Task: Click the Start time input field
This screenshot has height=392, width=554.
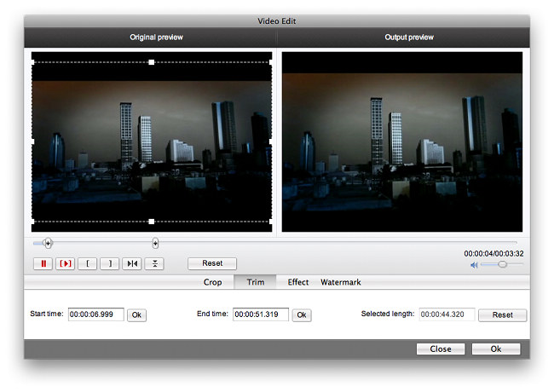Action: (x=96, y=314)
